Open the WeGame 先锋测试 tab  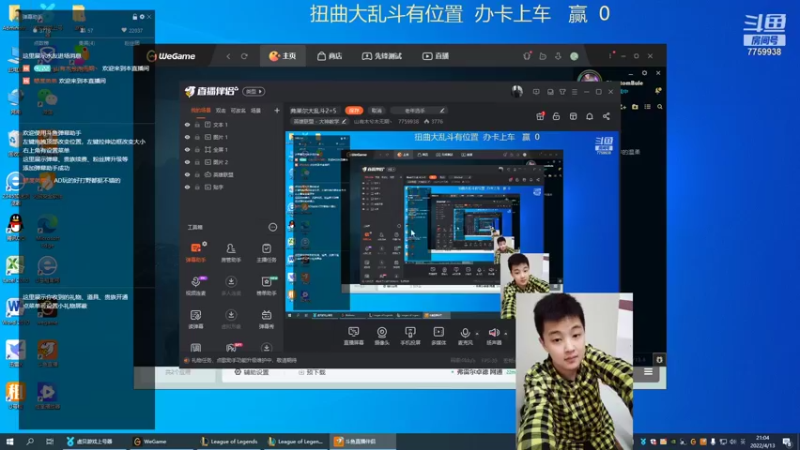382,56
